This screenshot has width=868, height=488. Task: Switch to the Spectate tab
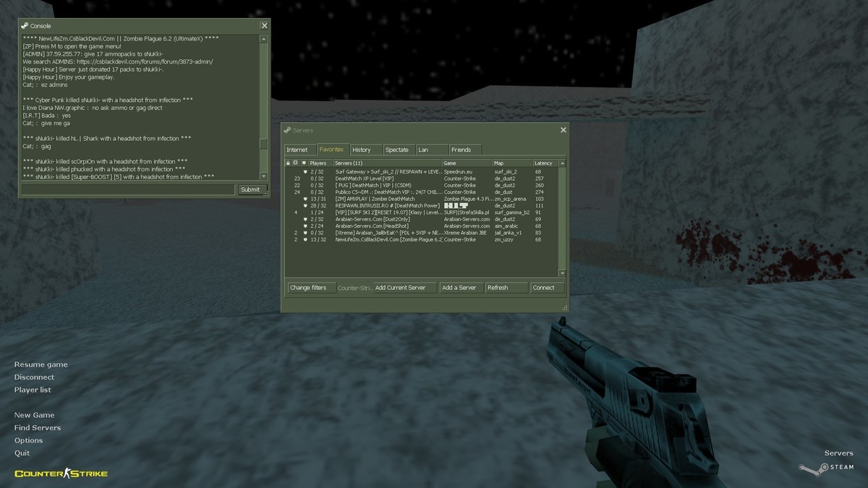click(x=399, y=150)
